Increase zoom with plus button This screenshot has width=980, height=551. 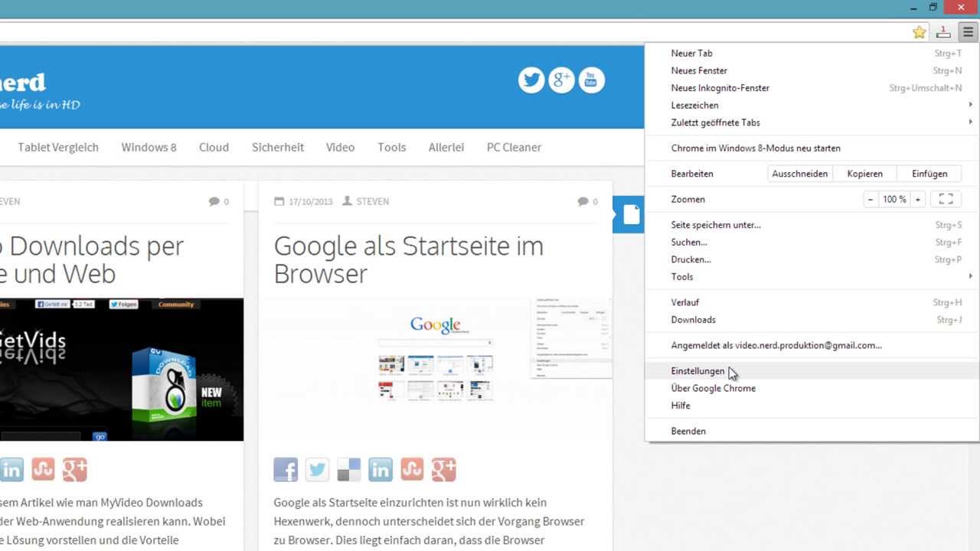pos(918,199)
